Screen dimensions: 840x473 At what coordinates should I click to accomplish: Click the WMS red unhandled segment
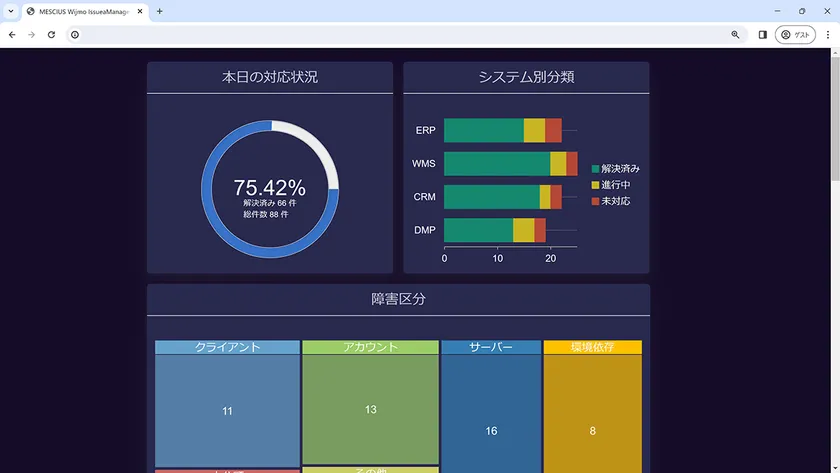572,164
